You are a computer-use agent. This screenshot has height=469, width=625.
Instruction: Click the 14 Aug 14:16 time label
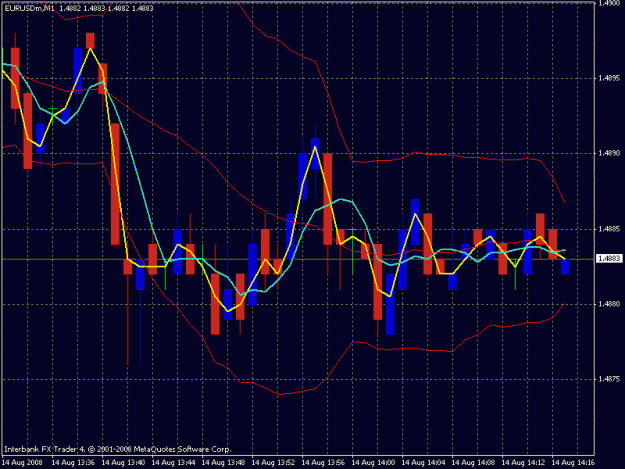pyautogui.click(x=573, y=463)
